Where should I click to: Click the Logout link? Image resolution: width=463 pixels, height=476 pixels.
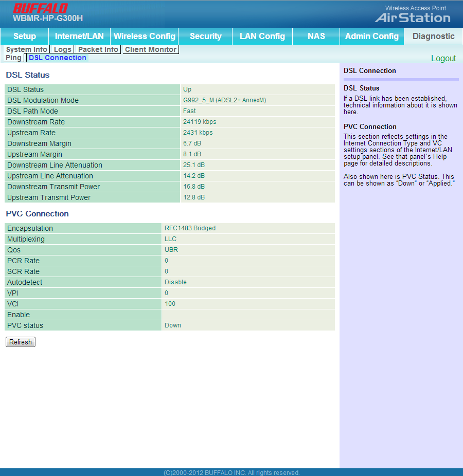click(443, 59)
